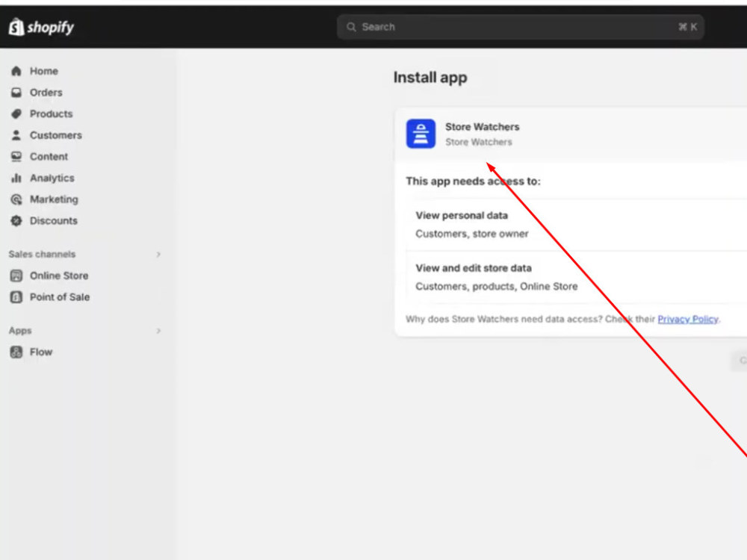Screen dimensions: 747x560
Task: Click the Products tag icon
Action: pyautogui.click(x=16, y=113)
